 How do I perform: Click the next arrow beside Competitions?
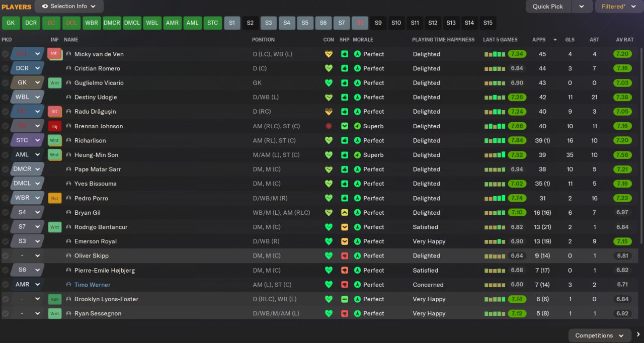(638, 335)
